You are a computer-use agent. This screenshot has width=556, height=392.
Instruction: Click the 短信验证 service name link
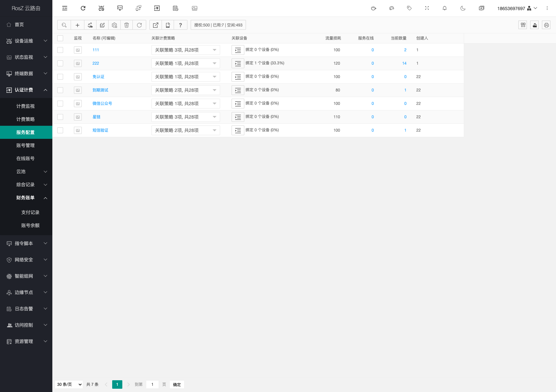[x=100, y=130]
